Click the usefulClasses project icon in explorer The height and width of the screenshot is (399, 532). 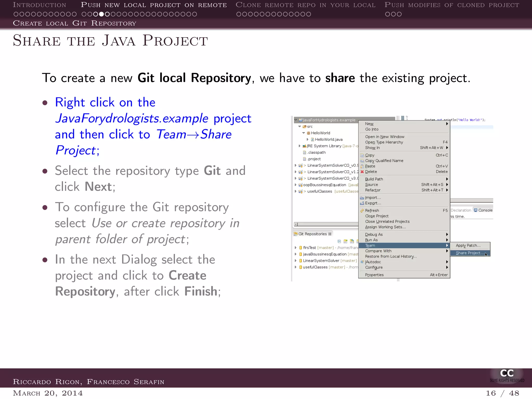[x=301, y=191]
